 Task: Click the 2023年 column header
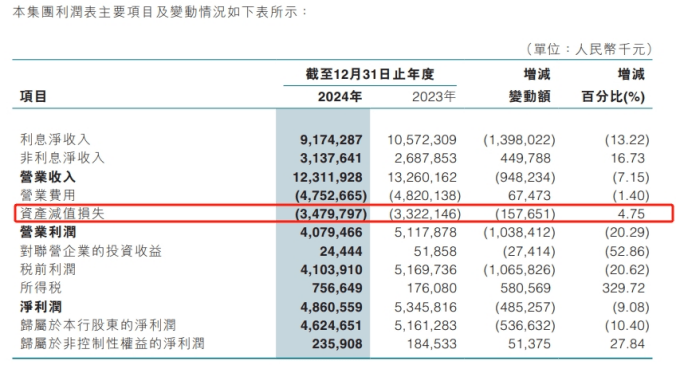click(433, 96)
